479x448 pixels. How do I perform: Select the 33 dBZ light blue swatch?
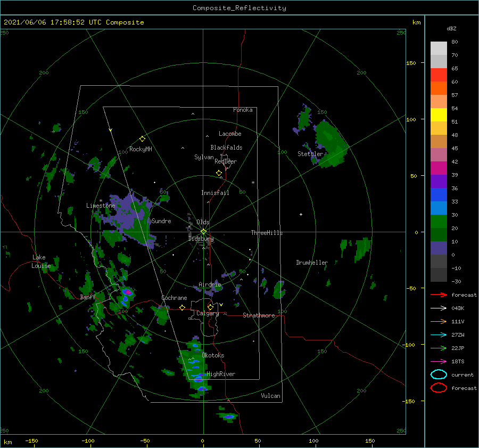[x=439, y=208]
